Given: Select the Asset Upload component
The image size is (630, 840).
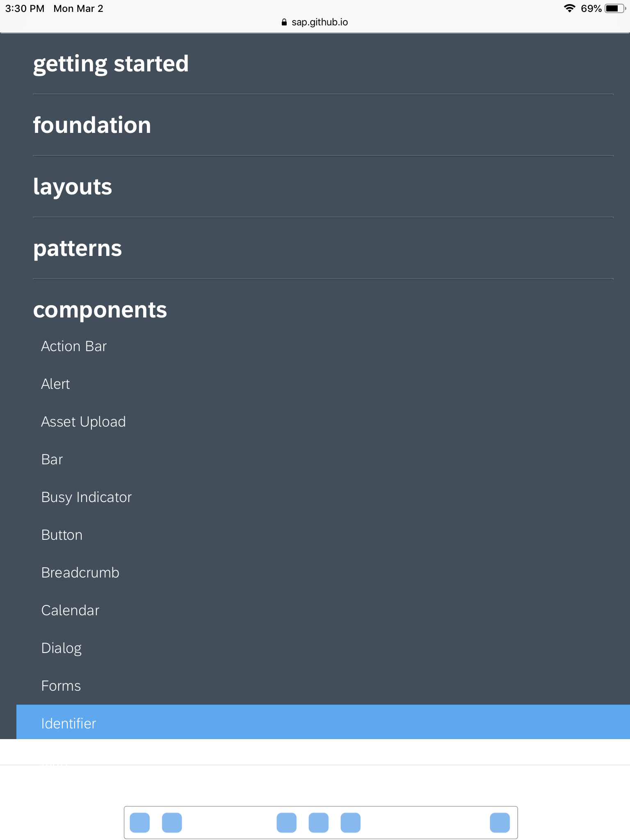Looking at the screenshot, I should (x=83, y=422).
